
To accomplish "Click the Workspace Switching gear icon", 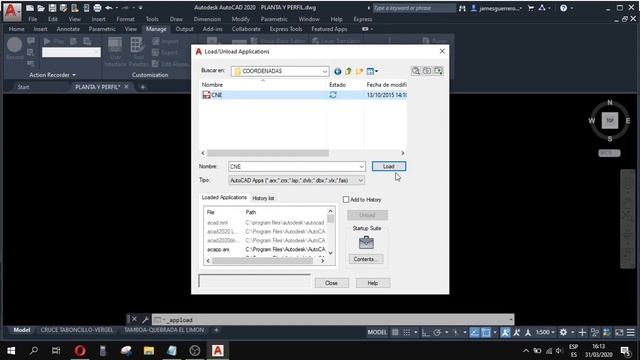I will [563, 332].
